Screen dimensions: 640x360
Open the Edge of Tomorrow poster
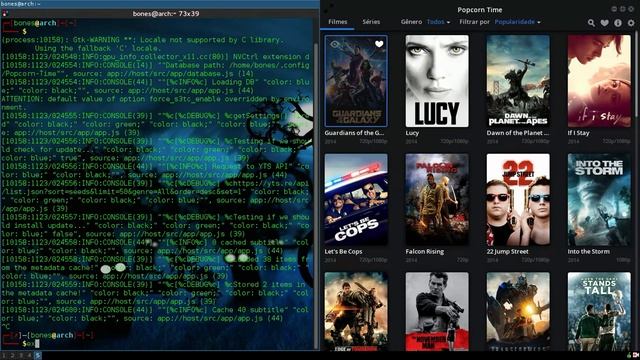coord(356,311)
